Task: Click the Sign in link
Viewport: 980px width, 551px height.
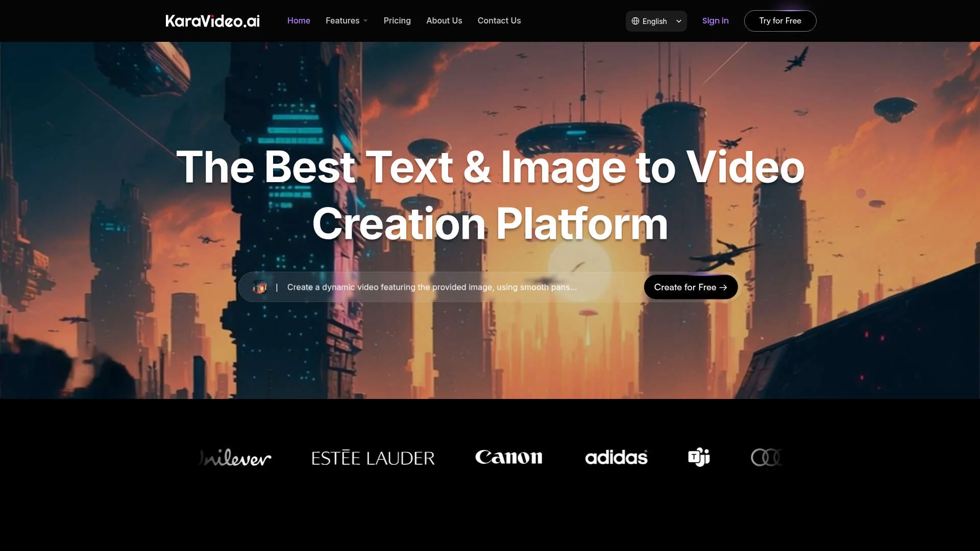Action: coord(715,20)
